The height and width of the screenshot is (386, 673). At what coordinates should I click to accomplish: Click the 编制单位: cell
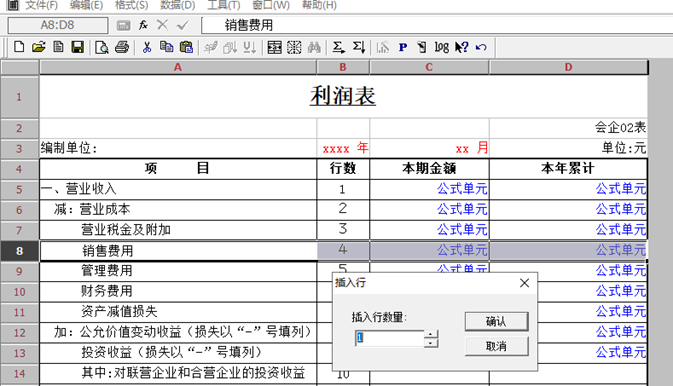point(178,149)
